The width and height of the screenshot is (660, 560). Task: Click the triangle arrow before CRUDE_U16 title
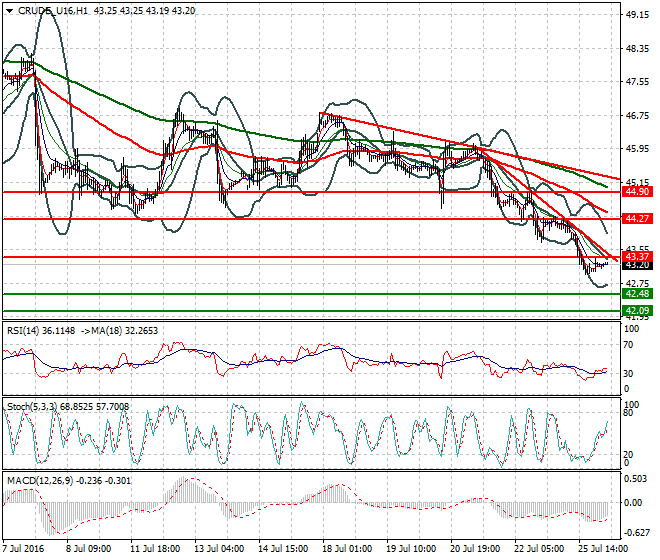pyautogui.click(x=10, y=10)
